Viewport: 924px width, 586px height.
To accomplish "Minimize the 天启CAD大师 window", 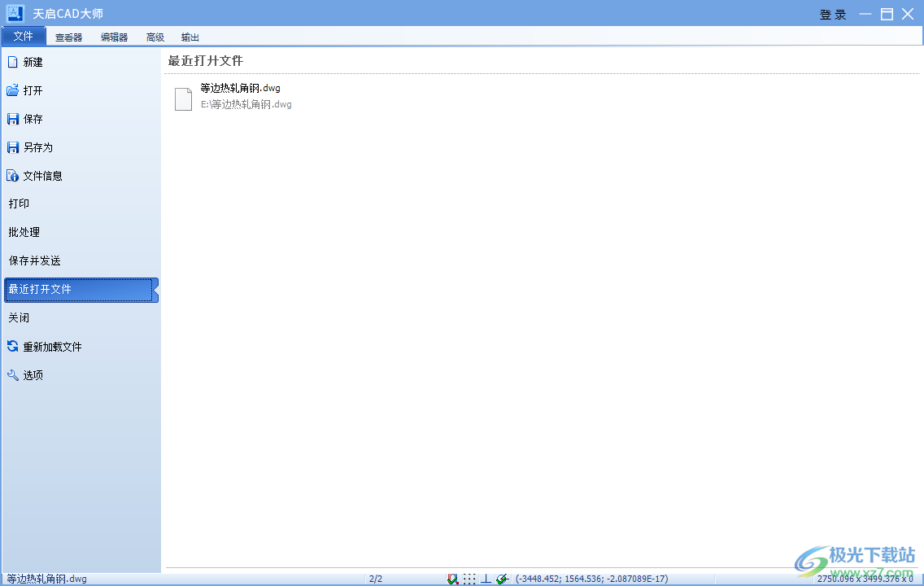I will pos(865,14).
